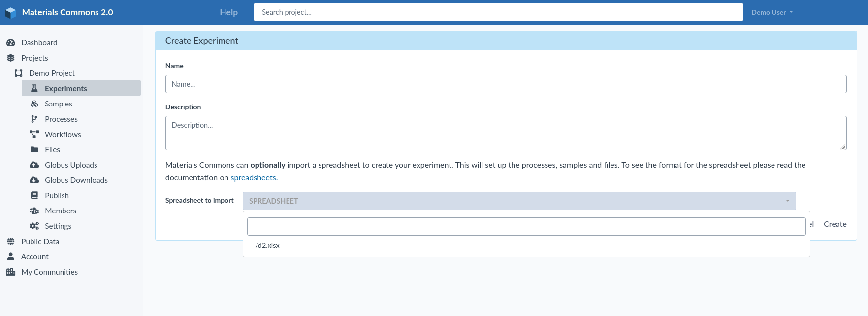This screenshot has width=868, height=316.
Task: Select Experiments in the sidebar
Action: (x=81, y=88)
